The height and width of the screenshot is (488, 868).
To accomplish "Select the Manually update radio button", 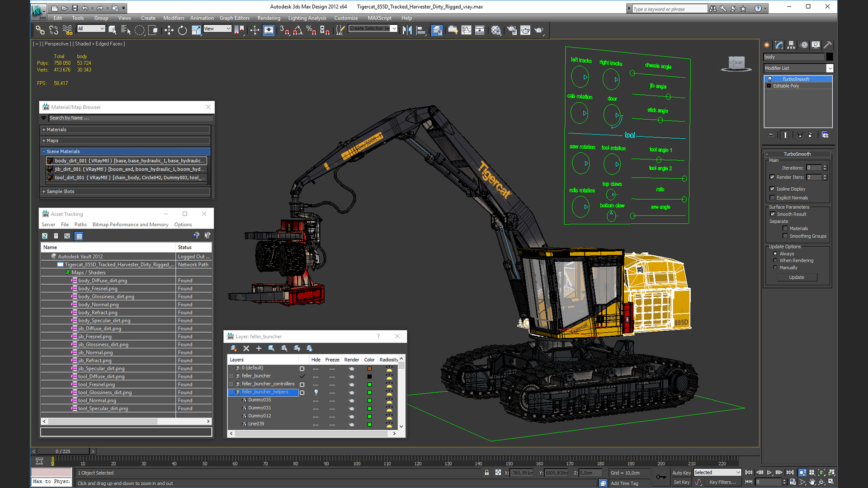I will pos(775,267).
